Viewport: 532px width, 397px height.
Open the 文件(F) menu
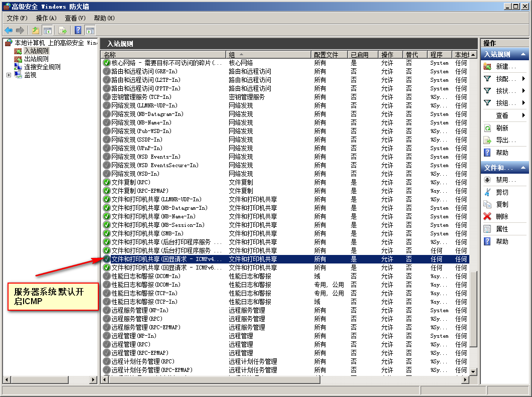(x=17, y=18)
